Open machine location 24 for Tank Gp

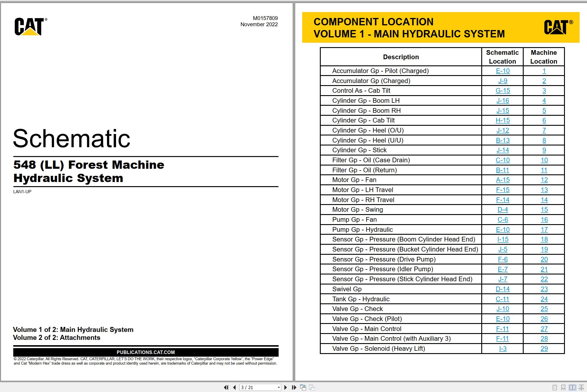click(x=544, y=299)
